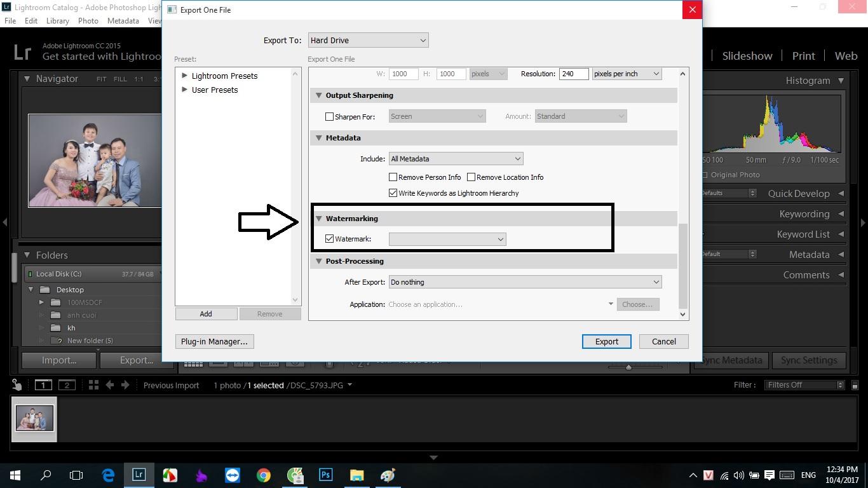Image resolution: width=868 pixels, height=488 pixels.
Task: Switch to the Web module
Action: coord(846,56)
